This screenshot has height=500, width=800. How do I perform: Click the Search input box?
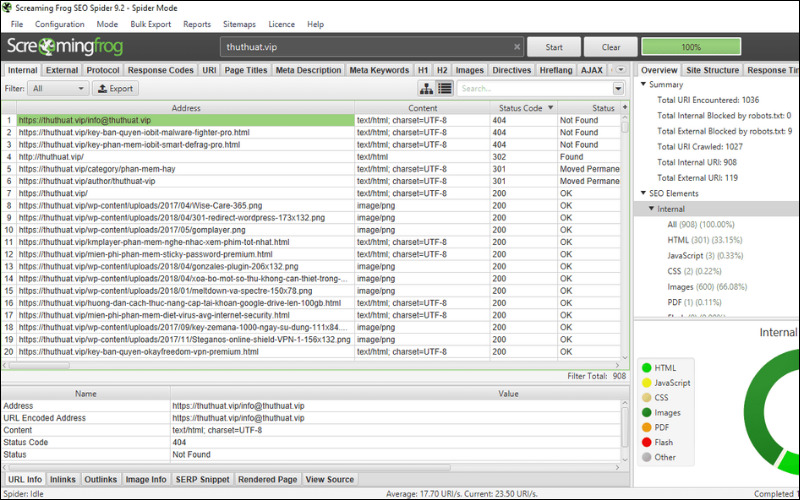[535, 88]
